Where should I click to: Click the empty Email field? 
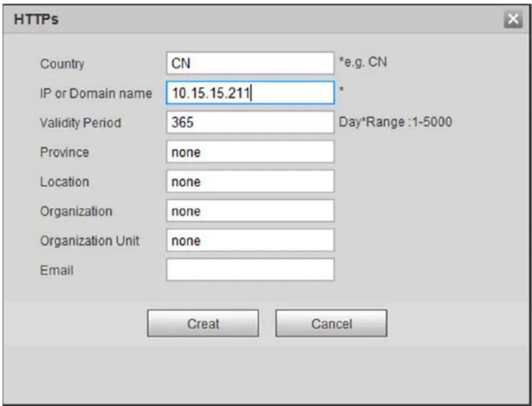pyautogui.click(x=250, y=270)
